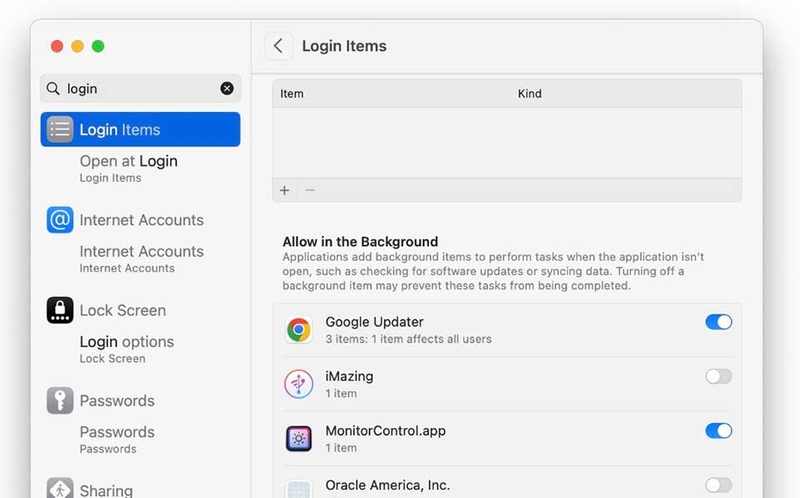Select the Passwords sub-result entry
This screenshot has height=498, width=800.
click(x=117, y=439)
